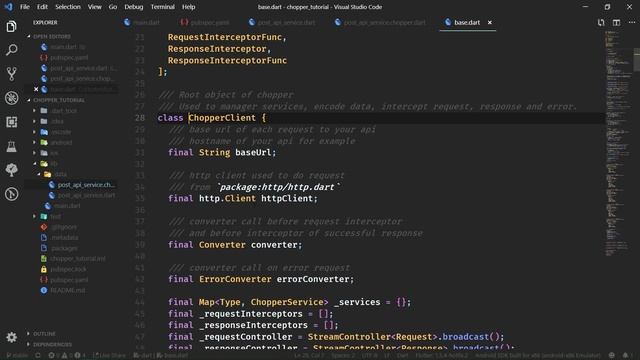This screenshot has width=640, height=360.
Task: Open the Terminal menu
Action: coord(162,7)
